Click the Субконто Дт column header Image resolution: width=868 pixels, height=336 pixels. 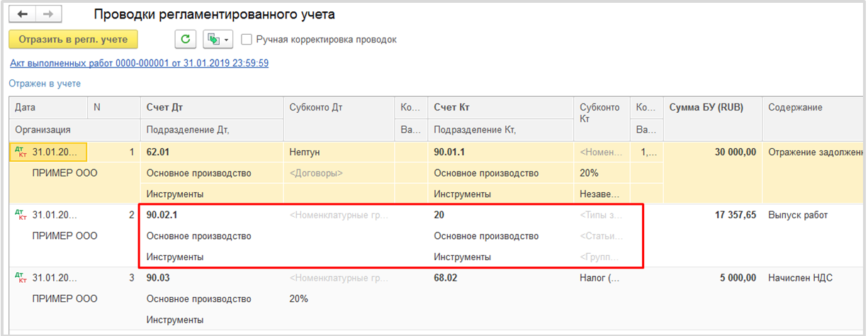pyautogui.click(x=316, y=108)
